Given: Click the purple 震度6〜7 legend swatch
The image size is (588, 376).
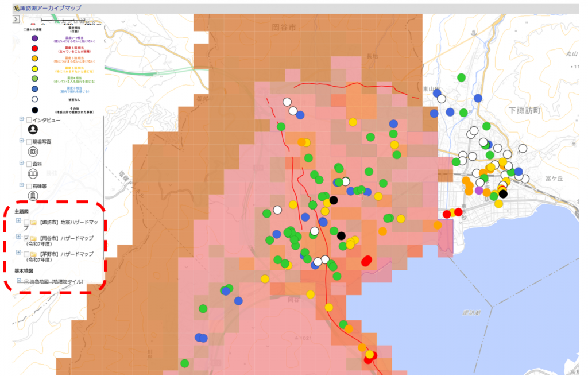Looking at the screenshot, I should tap(34, 37).
